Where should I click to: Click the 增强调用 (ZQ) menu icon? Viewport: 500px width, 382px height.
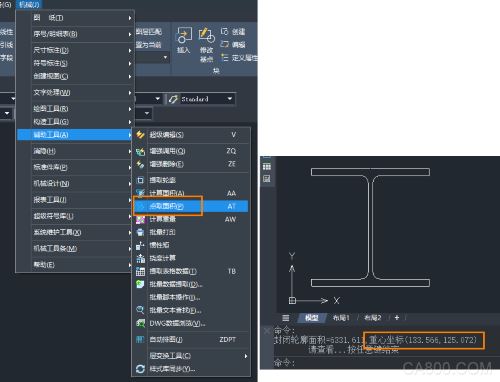[x=140, y=152]
